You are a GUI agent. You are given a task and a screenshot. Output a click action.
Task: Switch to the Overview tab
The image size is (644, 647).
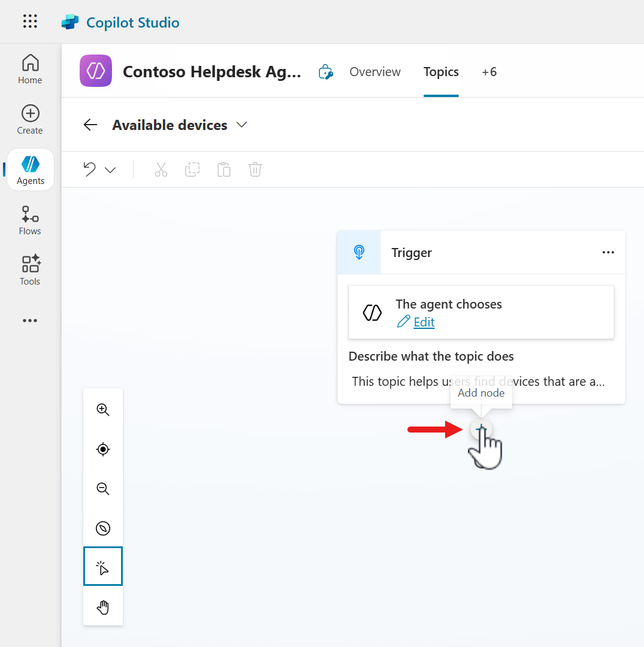coord(375,72)
